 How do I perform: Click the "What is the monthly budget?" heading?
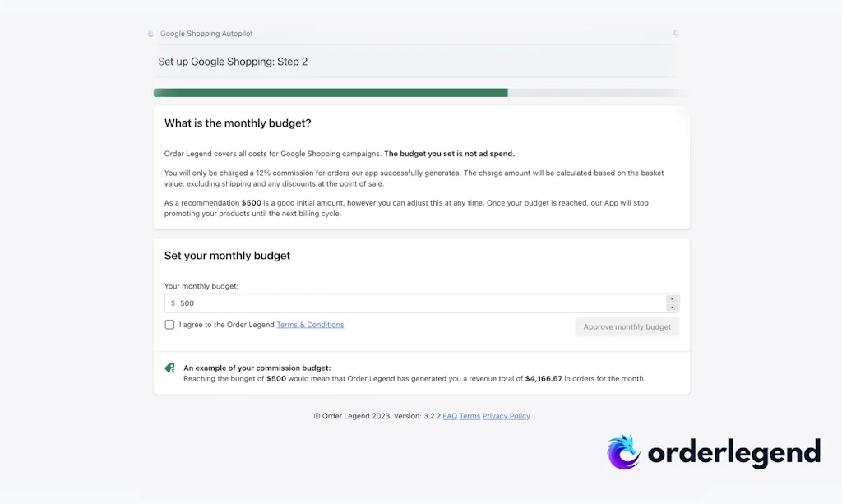click(238, 123)
